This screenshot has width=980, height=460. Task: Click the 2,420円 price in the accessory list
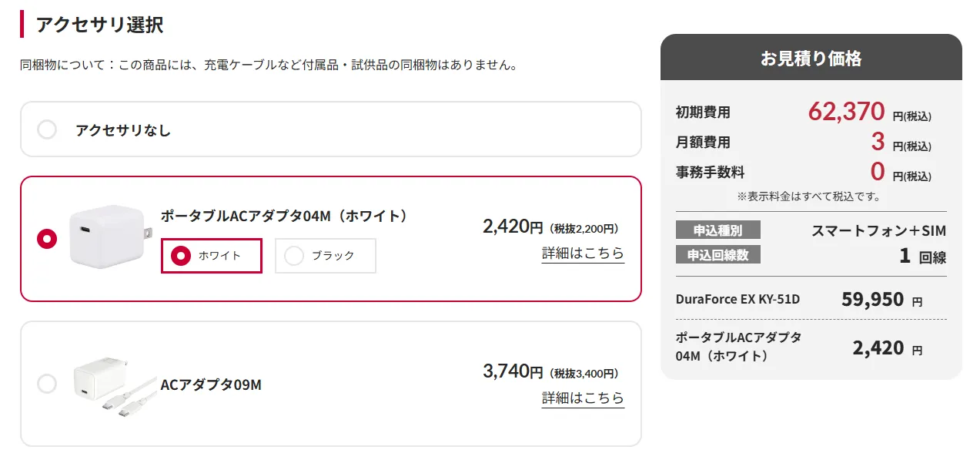[513, 227]
